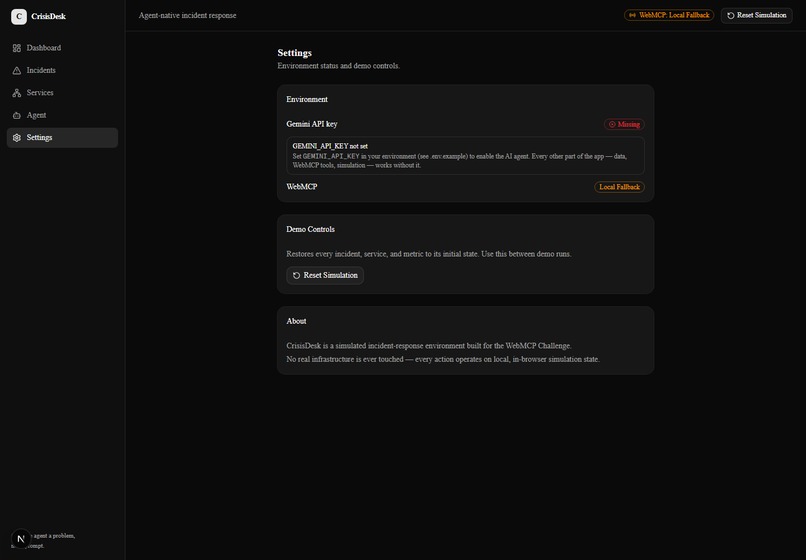Open the Dashboard page
Screen dimensions: 806x560
[62, 48]
